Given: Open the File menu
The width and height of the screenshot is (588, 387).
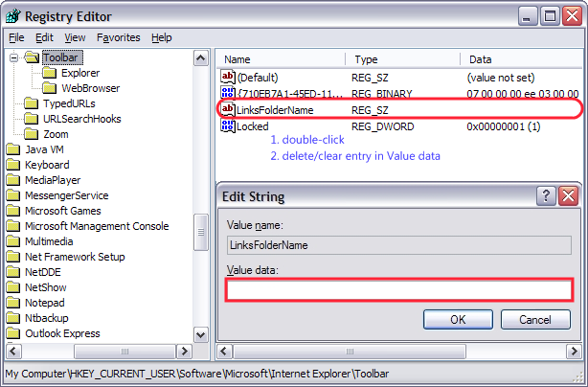Looking at the screenshot, I should pyautogui.click(x=16, y=37).
